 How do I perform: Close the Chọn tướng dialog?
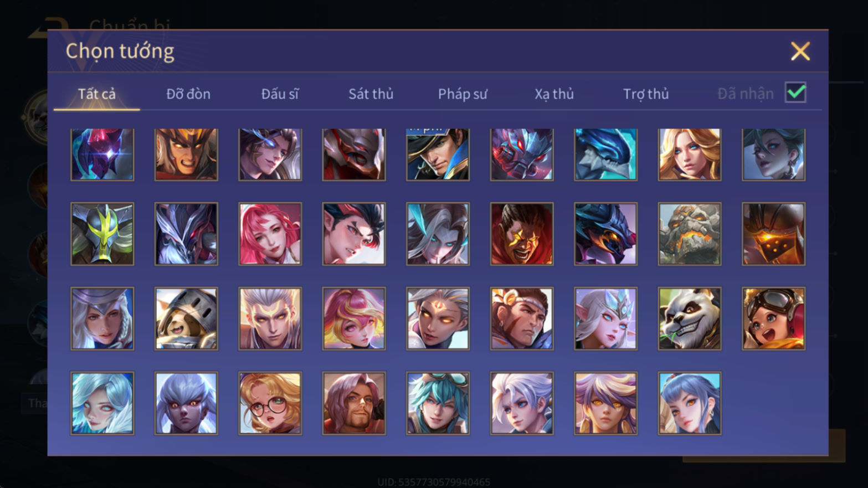(x=800, y=51)
